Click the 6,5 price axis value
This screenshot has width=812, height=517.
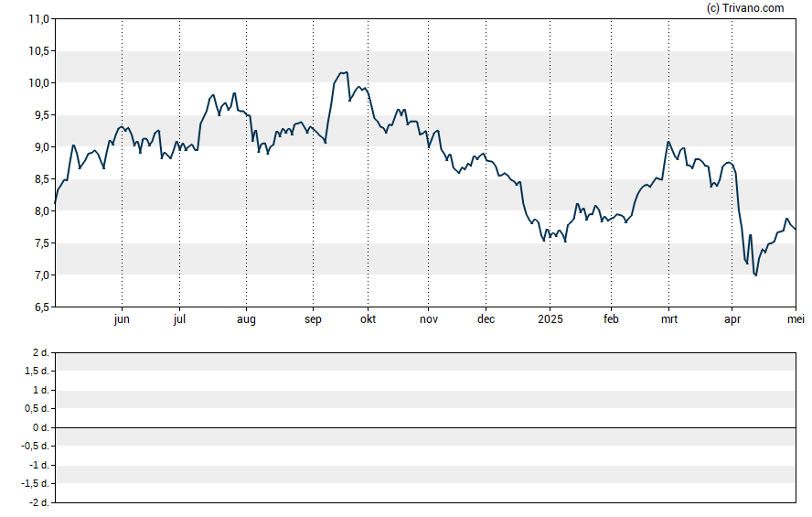coord(42,307)
